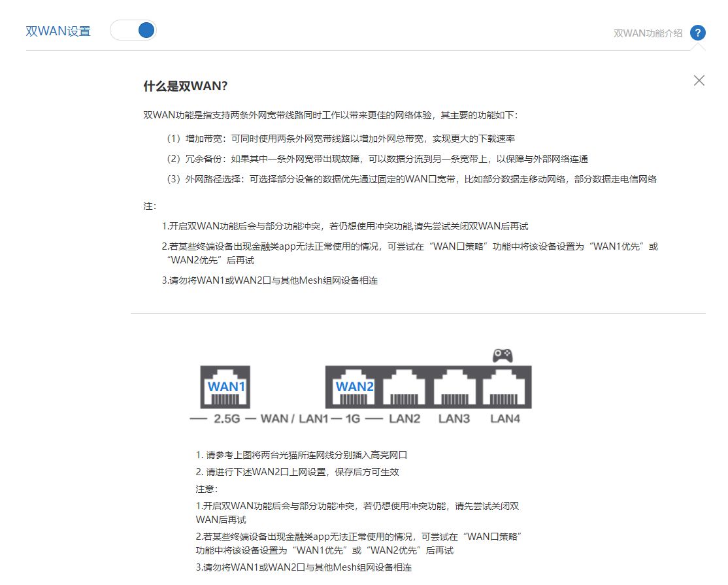This screenshot has height=585, width=728.
Task: Click the LAN3 text label
Action: pyautogui.click(x=454, y=419)
